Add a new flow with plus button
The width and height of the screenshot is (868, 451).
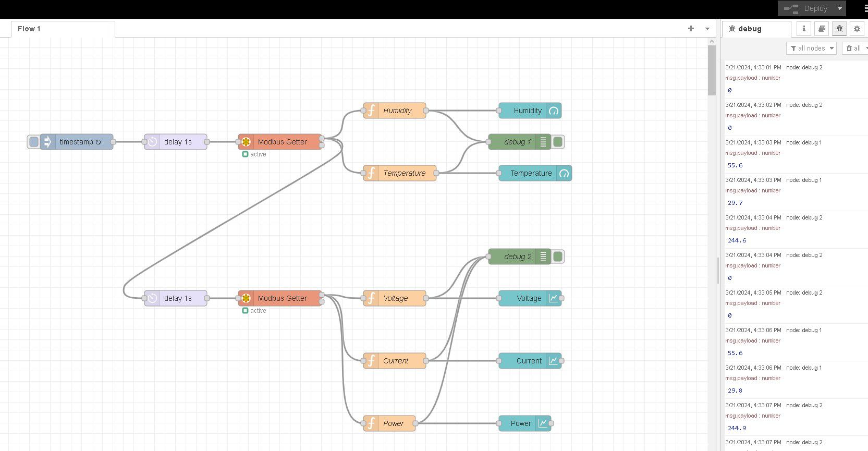point(691,29)
